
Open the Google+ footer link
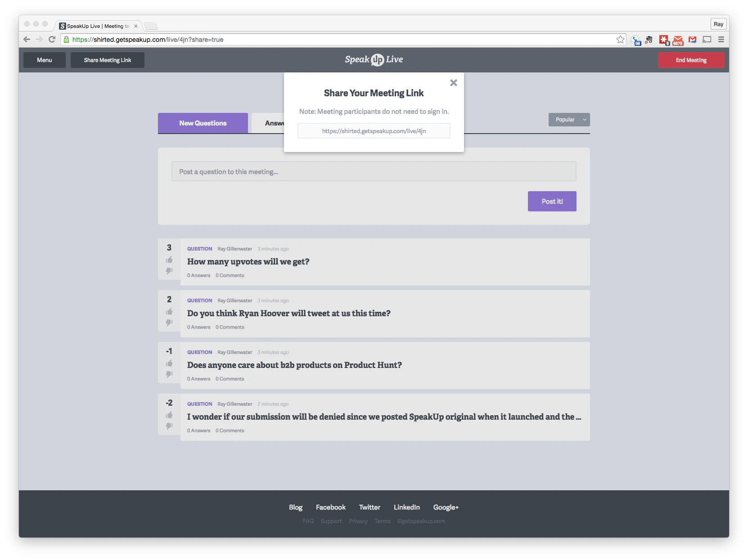coord(446,507)
